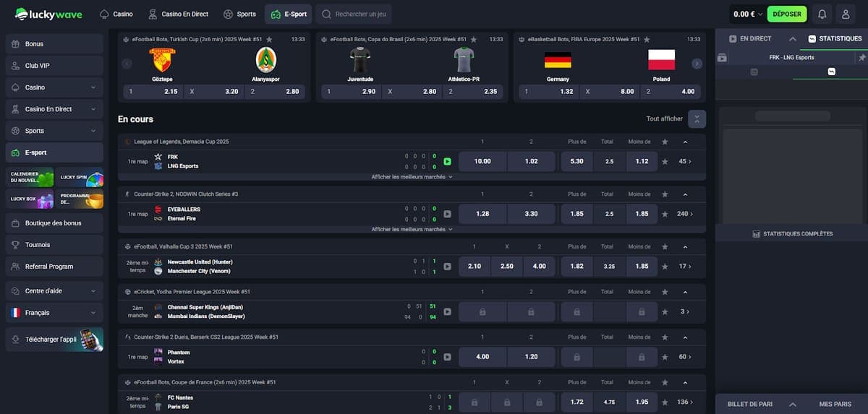Select E-Sport in top navigation
Viewport: 868px width, 414px height.
coord(288,14)
